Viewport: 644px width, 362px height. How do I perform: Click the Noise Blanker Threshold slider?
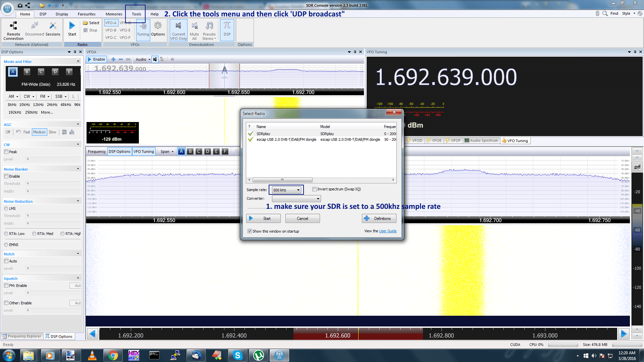(54, 184)
